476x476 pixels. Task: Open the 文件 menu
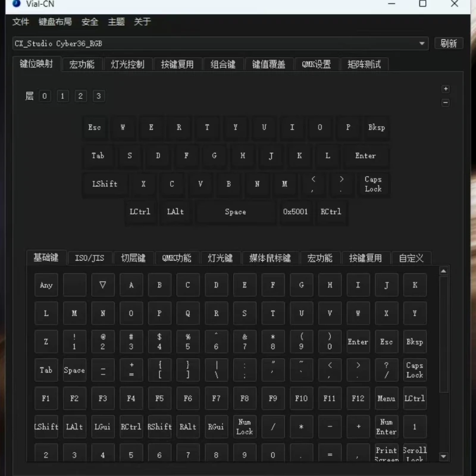tap(21, 22)
